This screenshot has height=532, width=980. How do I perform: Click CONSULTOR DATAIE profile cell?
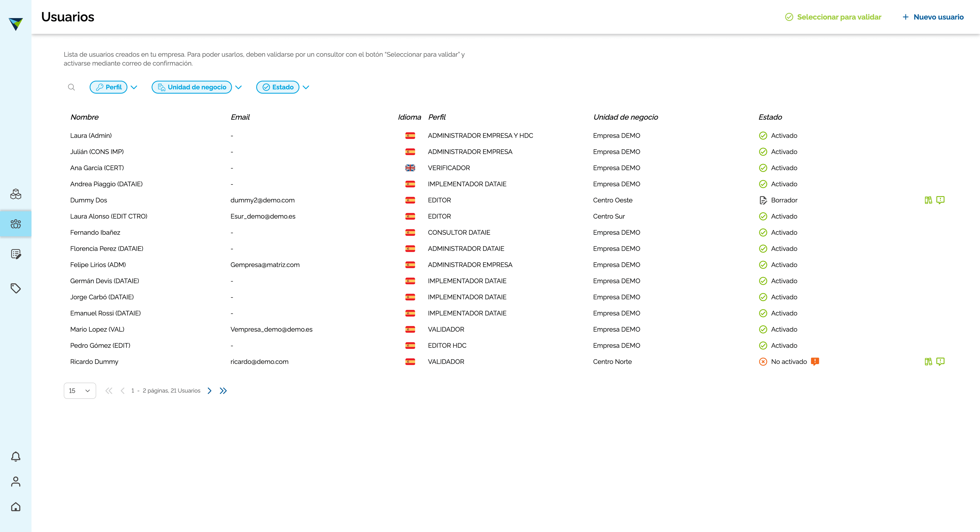(x=459, y=232)
